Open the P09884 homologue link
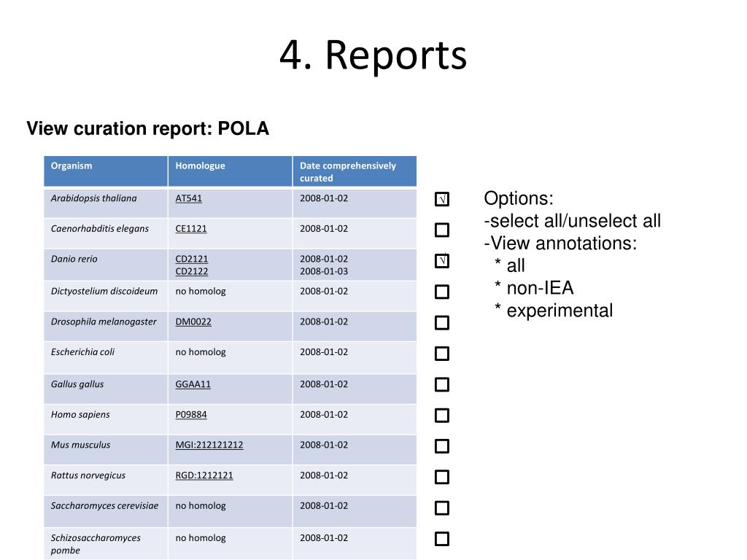Screen dimensions: 747x560 [x=191, y=415]
